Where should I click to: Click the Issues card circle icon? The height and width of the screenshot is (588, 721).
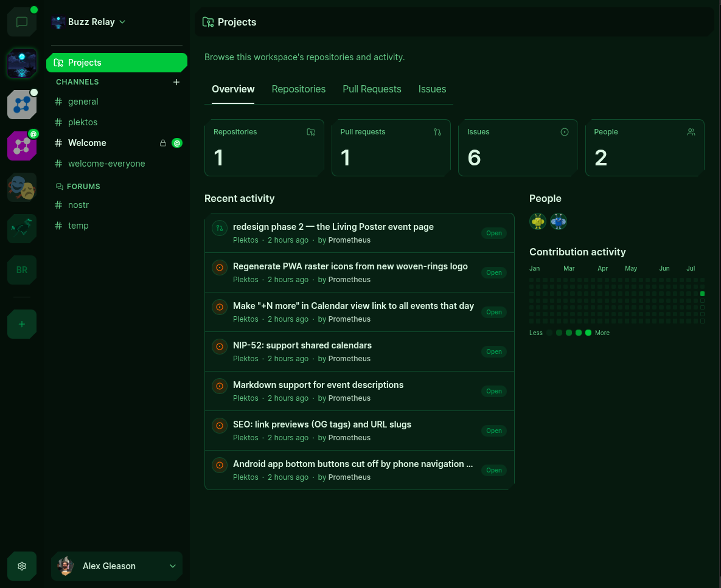click(565, 132)
